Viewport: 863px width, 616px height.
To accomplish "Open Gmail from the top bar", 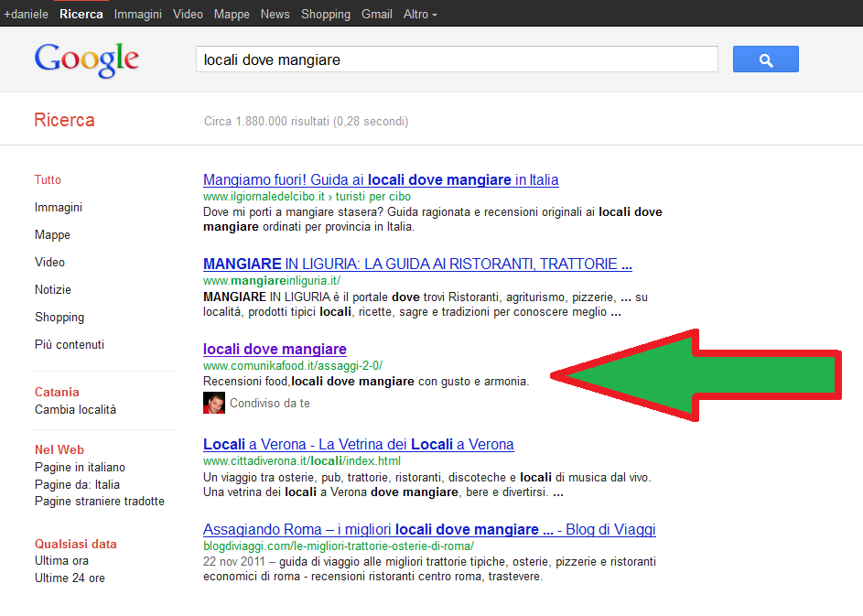I will 377,15.
